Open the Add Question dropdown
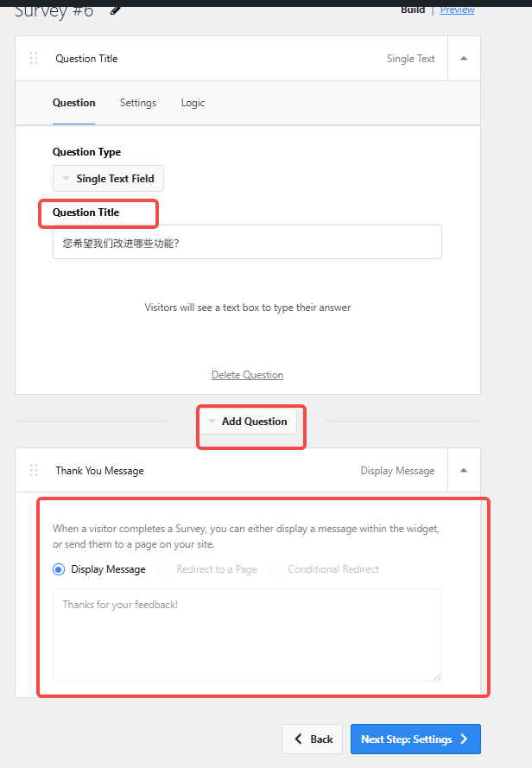Screen dimensions: 532x768 coord(247,422)
